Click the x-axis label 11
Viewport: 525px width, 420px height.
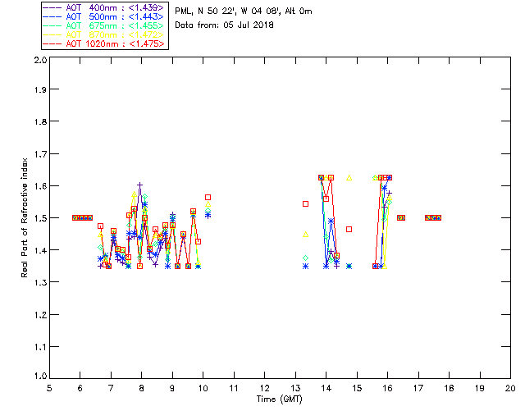pos(234,388)
